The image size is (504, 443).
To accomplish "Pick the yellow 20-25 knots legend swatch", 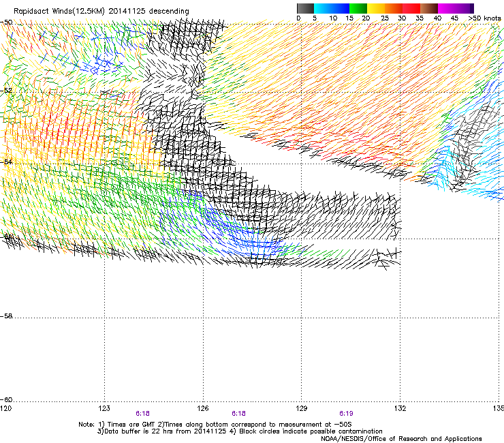I will pyautogui.click(x=376, y=8).
